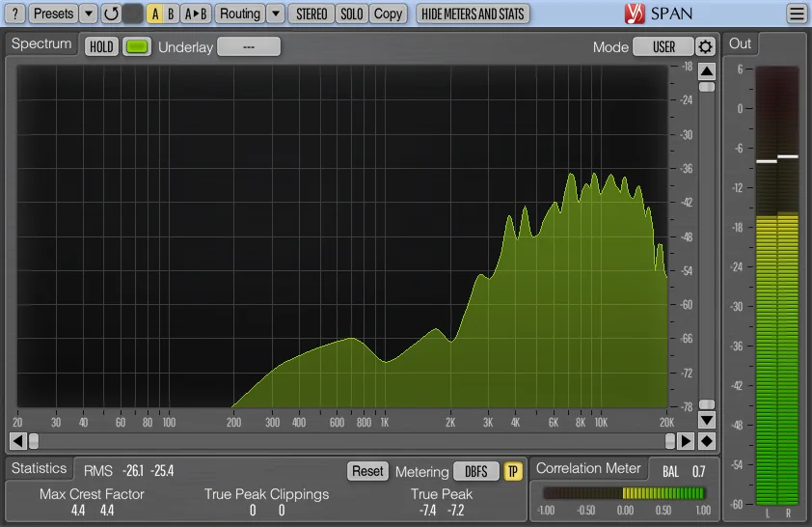This screenshot has height=527, width=812.
Task: Click the True Peak value -7.4
Action: pos(428,511)
